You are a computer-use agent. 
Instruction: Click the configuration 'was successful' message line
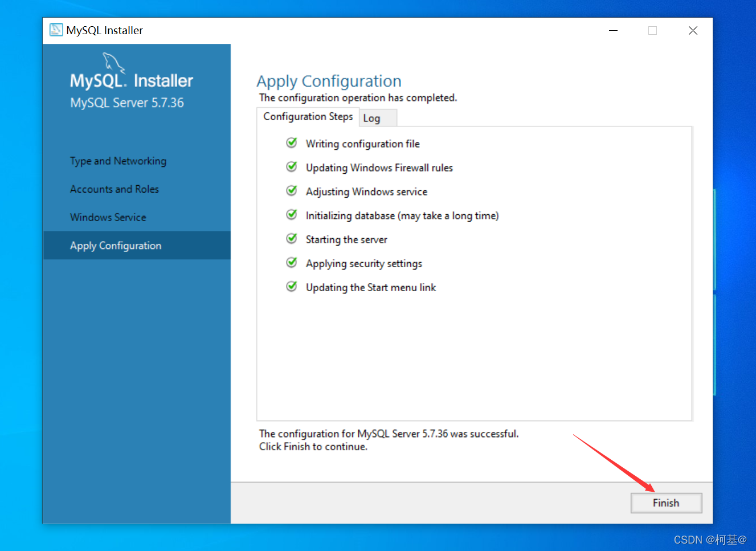click(389, 434)
